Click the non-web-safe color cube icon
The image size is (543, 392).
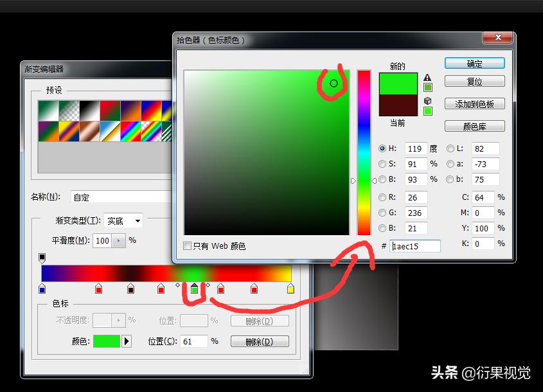[428, 101]
